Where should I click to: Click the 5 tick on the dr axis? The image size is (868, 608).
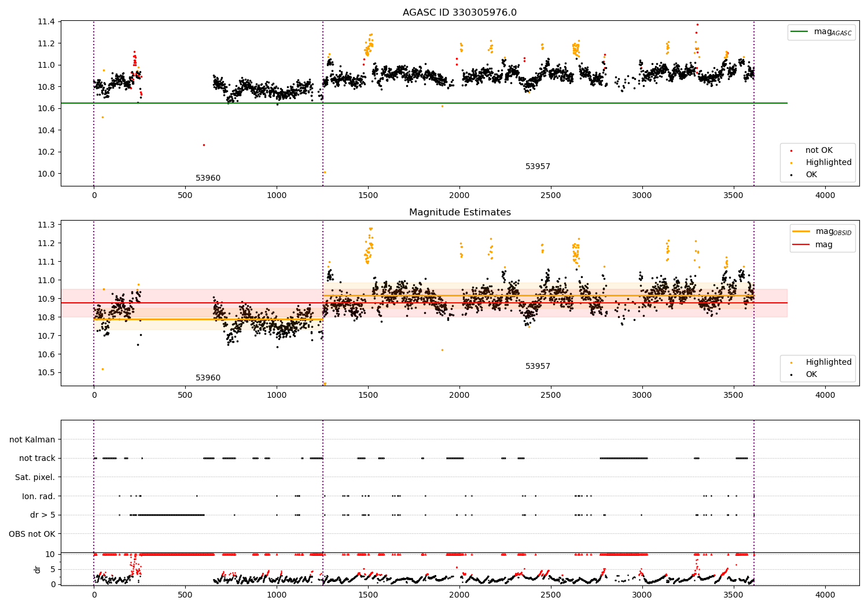[53, 569]
